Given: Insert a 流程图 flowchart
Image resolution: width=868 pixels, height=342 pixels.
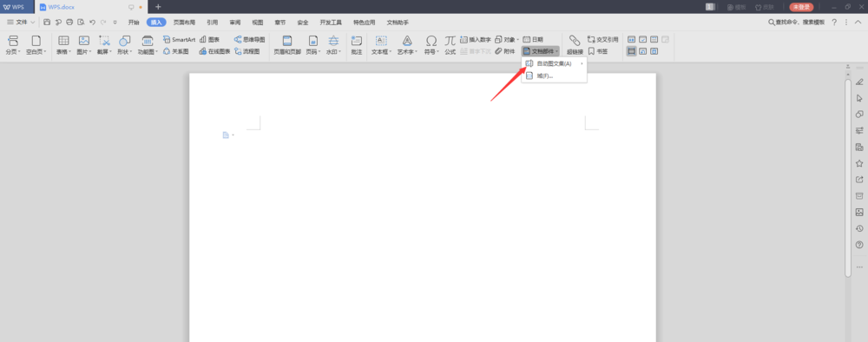Looking at the screenshot, I should 247,51.
